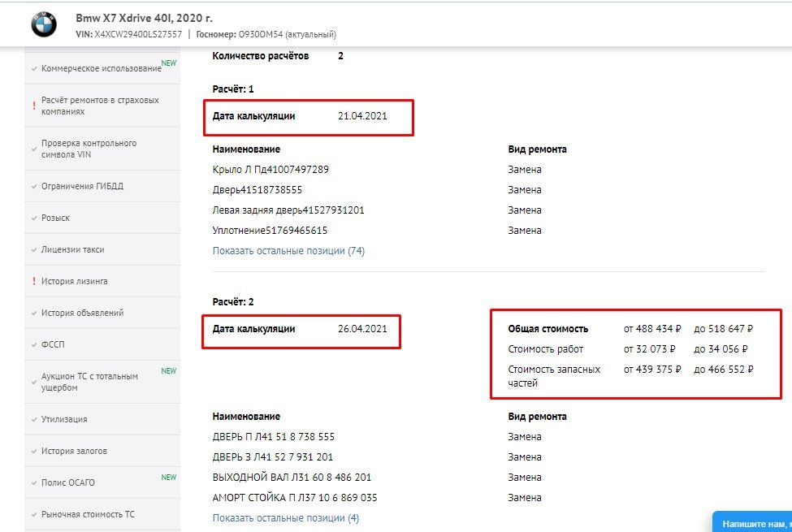Viewport: 792px width, 532px height.
Task: Click Количество расчётов label
Action: [261, 55]
